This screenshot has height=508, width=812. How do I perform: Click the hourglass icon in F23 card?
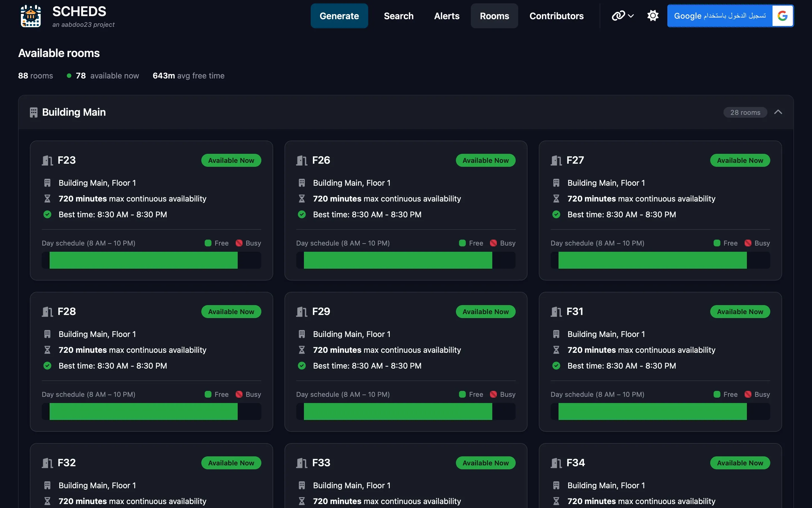pos(47,199)
